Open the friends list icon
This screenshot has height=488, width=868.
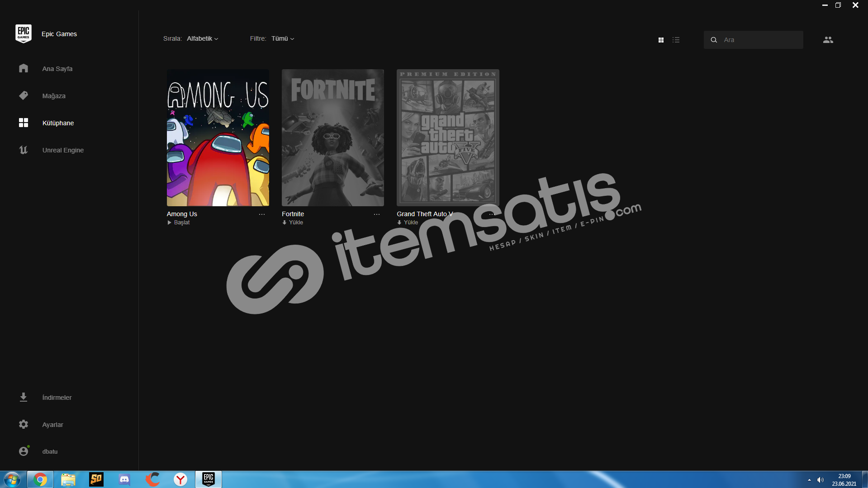(x=828, y=40)
